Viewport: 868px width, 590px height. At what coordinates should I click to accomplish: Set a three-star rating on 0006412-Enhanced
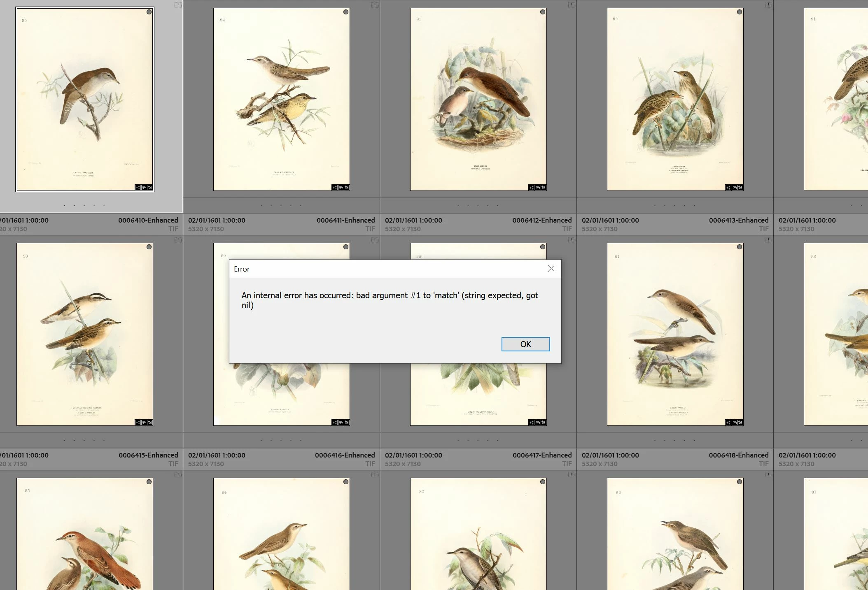coord(478,205)
